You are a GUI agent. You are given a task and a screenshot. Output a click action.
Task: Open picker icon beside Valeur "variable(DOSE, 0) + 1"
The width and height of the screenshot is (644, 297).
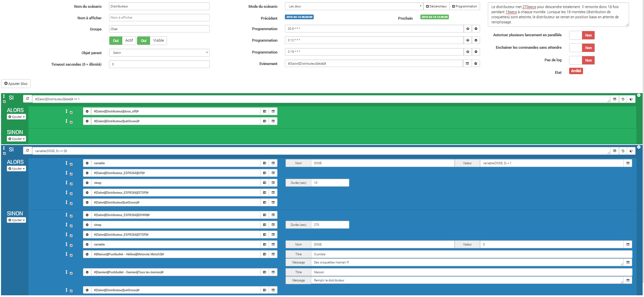point(628,163)
